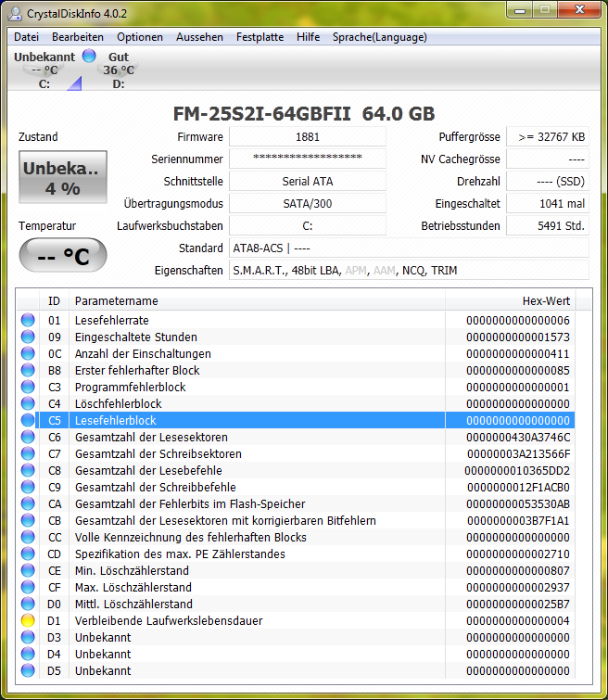Select the Eingeschaltete Stunden parameter name
The image size is (608, 700).
click(135, 337)
